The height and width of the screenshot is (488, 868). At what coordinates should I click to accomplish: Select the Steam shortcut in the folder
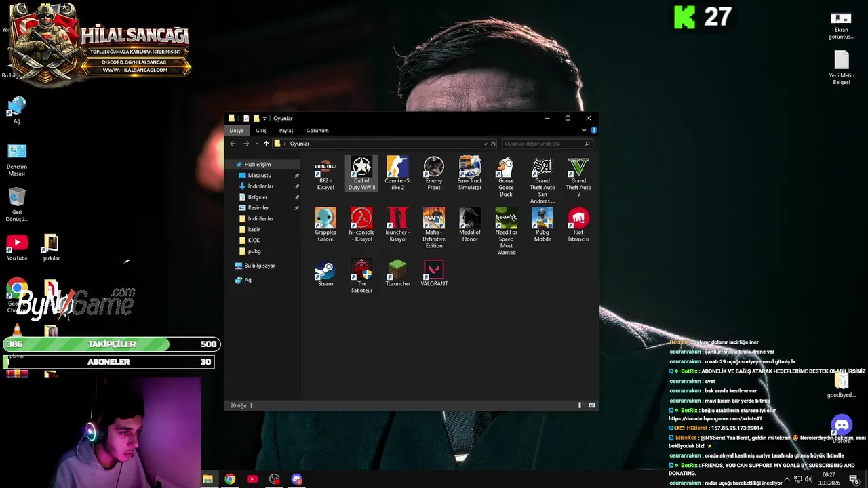tap(325, 273)
